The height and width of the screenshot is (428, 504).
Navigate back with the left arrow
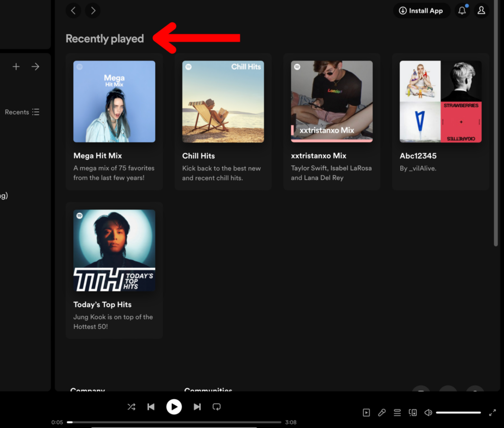coord(73,10)
